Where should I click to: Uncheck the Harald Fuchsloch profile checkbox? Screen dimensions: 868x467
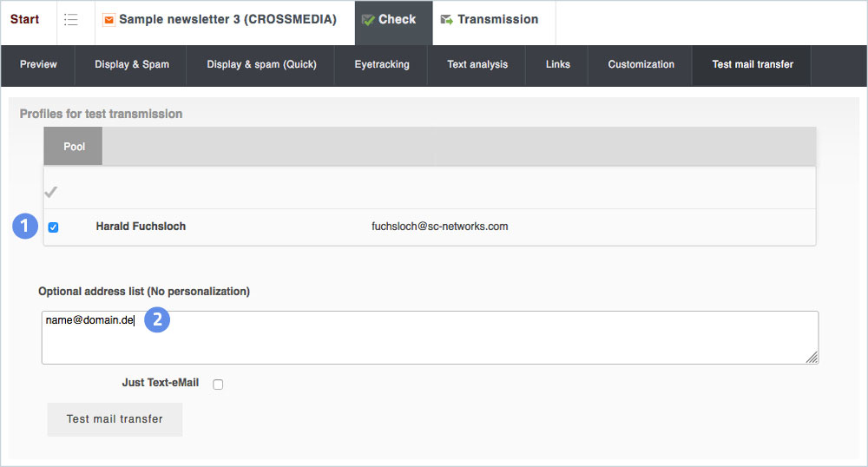(53, 227)
